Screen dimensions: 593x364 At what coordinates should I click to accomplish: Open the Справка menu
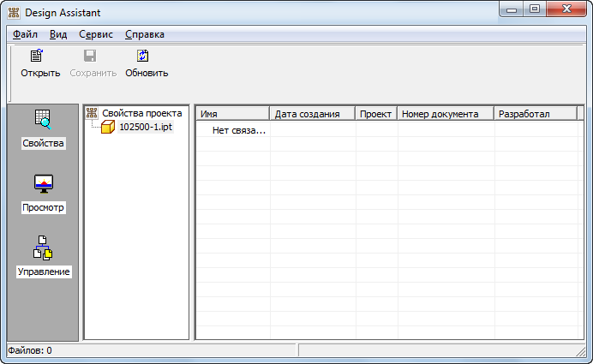tap(145, 34)
